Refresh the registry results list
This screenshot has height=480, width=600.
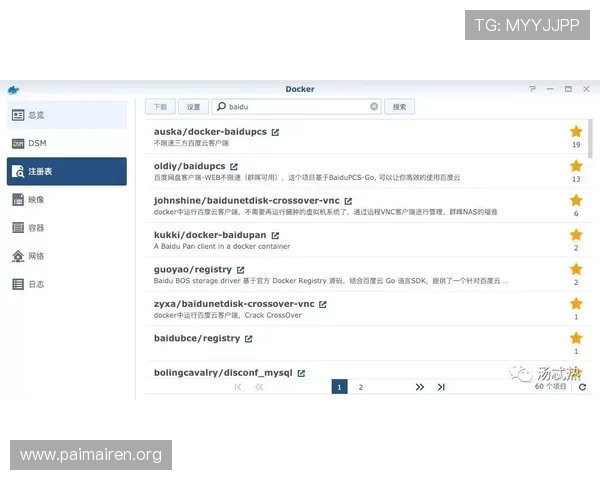(x=582, y=387)
